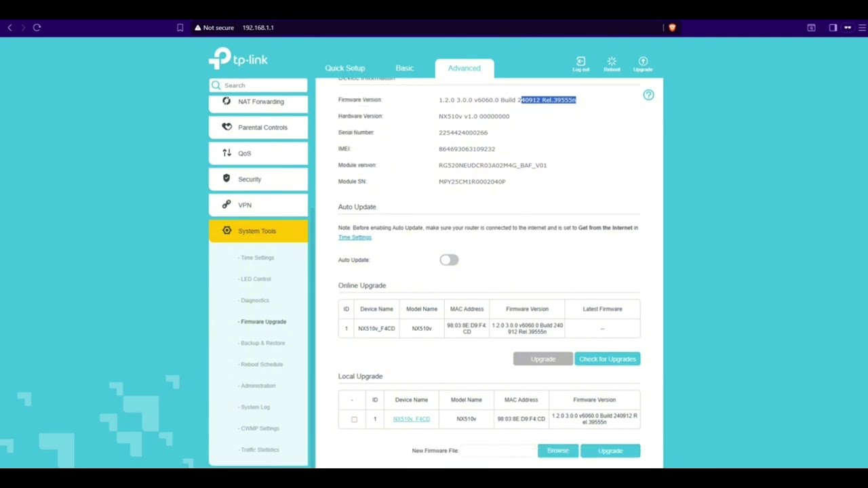Collapse System Tools via its gear icon
The image size is (868, 488).
pos(226,230)
